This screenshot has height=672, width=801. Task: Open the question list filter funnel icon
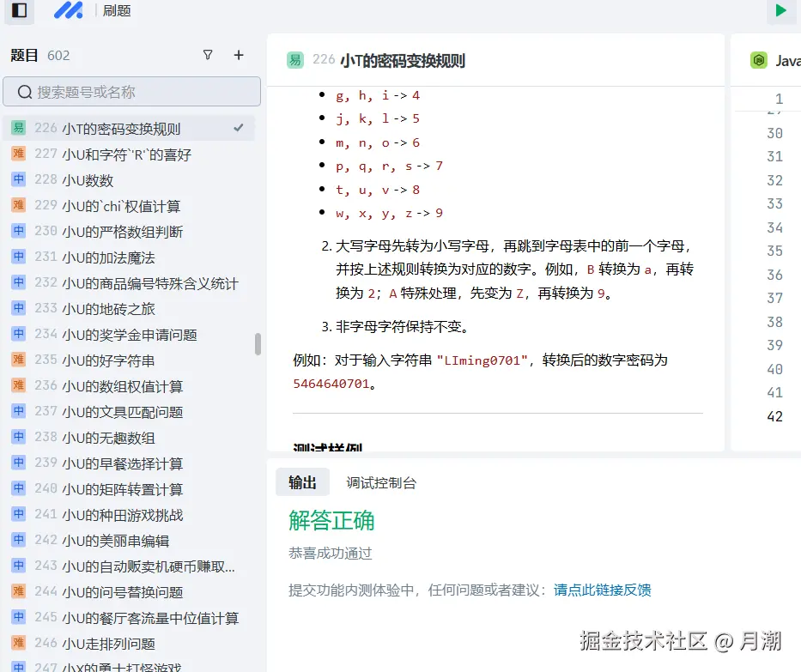[208, 54]
